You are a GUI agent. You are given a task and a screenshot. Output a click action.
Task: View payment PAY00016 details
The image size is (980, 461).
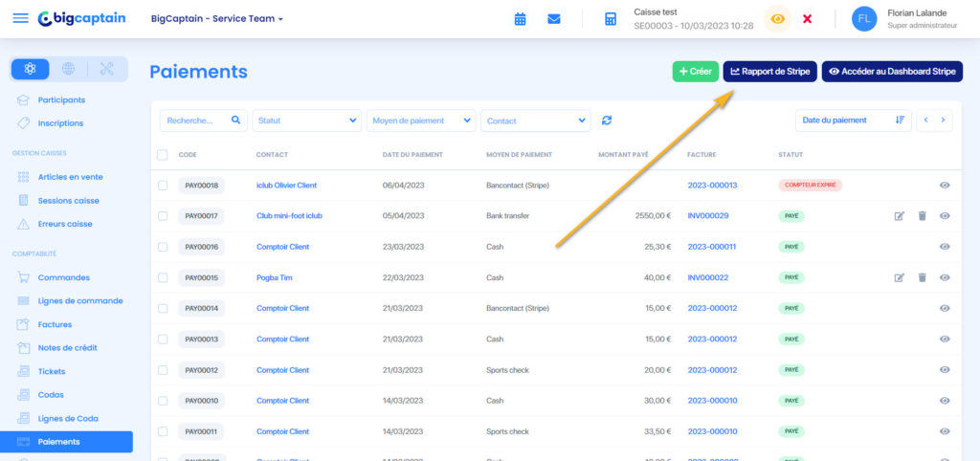pos(945,247)
